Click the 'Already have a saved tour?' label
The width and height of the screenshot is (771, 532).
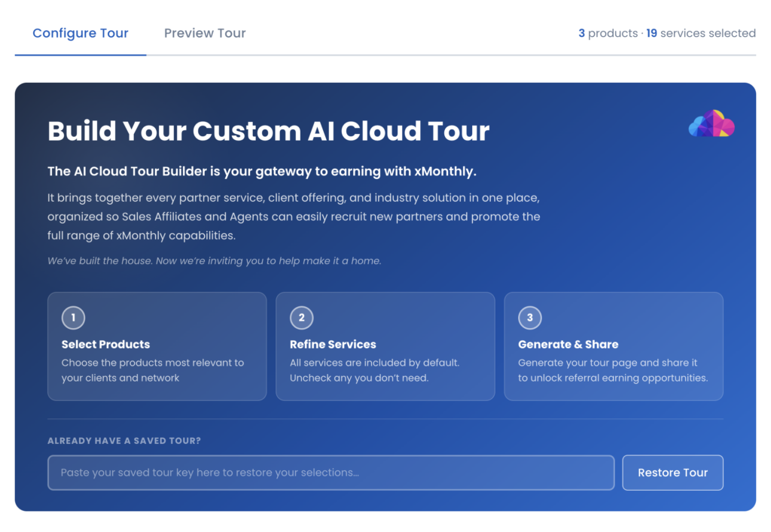(124, 441)
